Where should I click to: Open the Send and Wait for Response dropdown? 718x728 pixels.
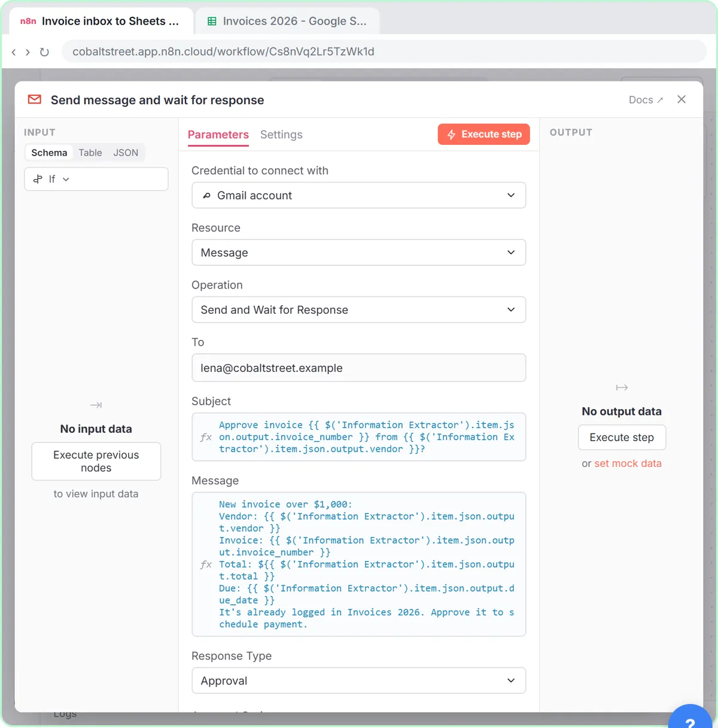point(359,310)
